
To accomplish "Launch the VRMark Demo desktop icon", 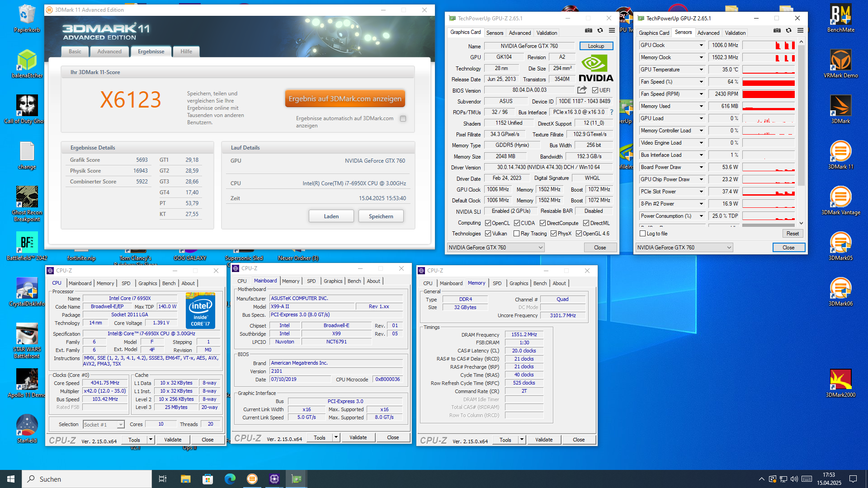I will (x=840, y=64).
